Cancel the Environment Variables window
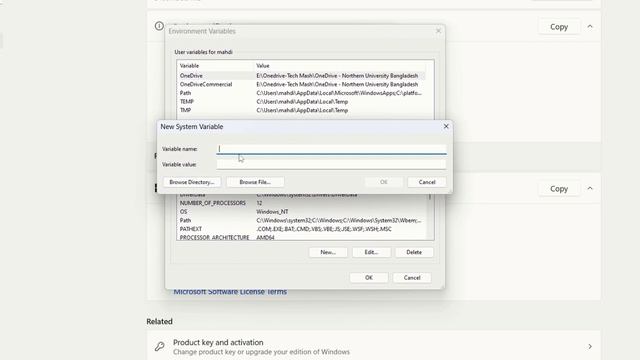640x360 pixels. [412, 278]
